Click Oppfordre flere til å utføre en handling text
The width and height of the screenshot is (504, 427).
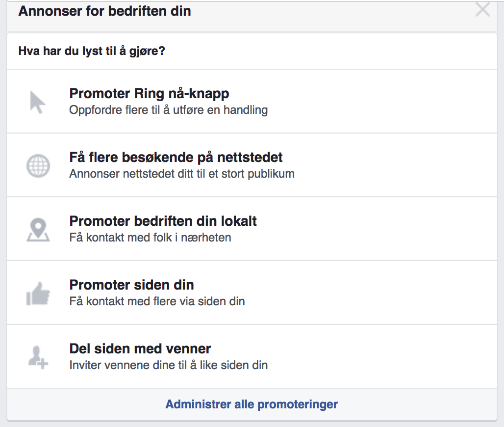point(169,110)
